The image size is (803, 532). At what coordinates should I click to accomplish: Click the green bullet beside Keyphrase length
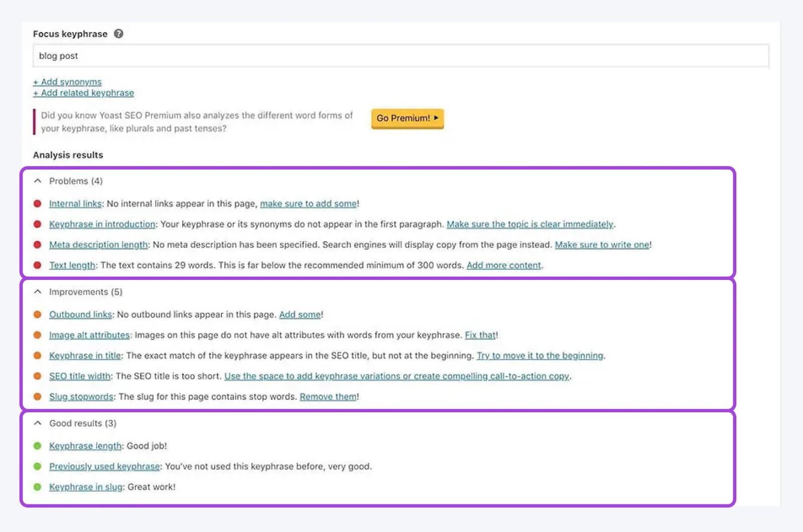37,446
